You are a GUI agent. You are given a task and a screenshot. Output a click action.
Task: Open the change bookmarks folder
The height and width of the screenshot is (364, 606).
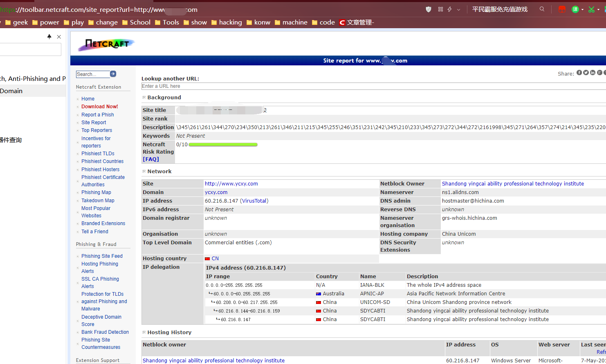tap(103, 22)
